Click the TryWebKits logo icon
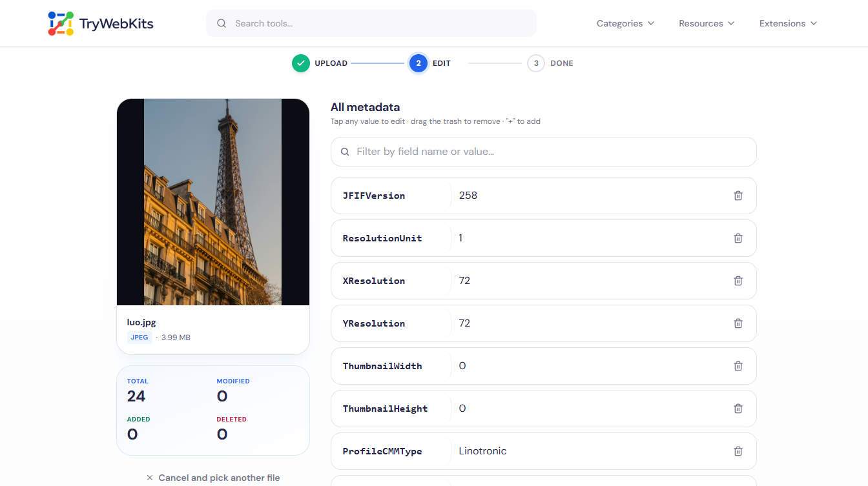Viewport: 868px width, 486px height. (61, 23)
